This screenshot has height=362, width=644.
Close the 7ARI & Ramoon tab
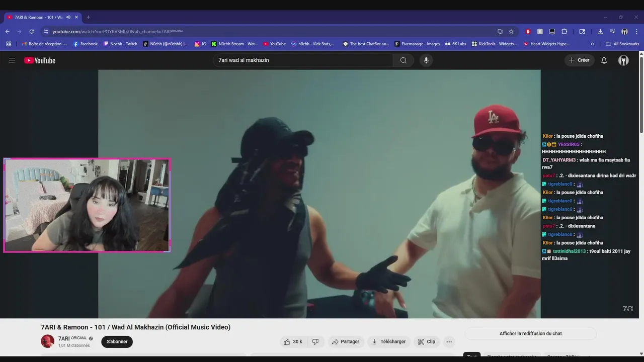(76, 17)
